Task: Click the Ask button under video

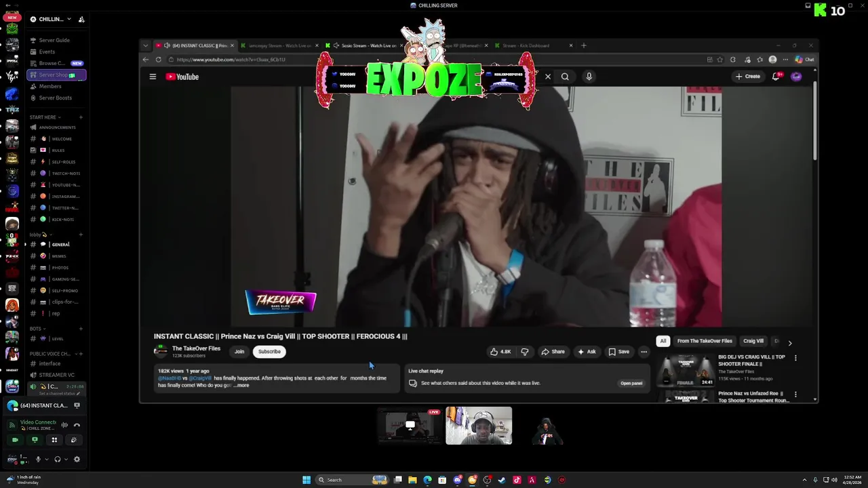Action: 587,352
